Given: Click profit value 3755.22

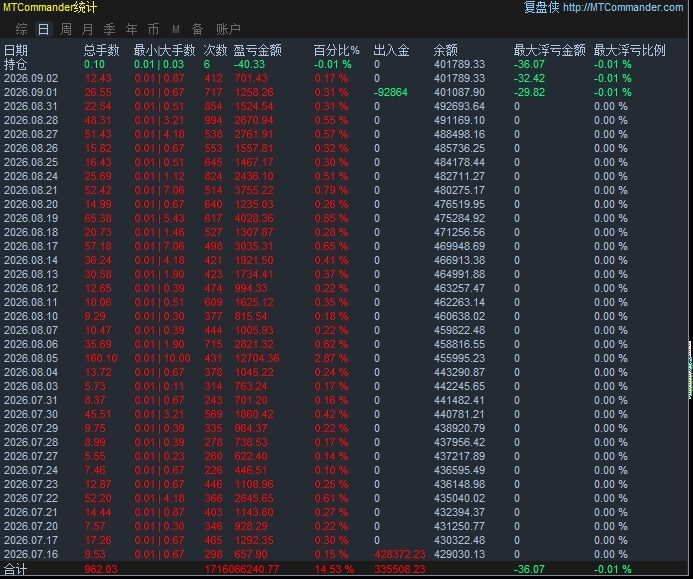Looking at the screenshot, I should [x=254, y=190].
